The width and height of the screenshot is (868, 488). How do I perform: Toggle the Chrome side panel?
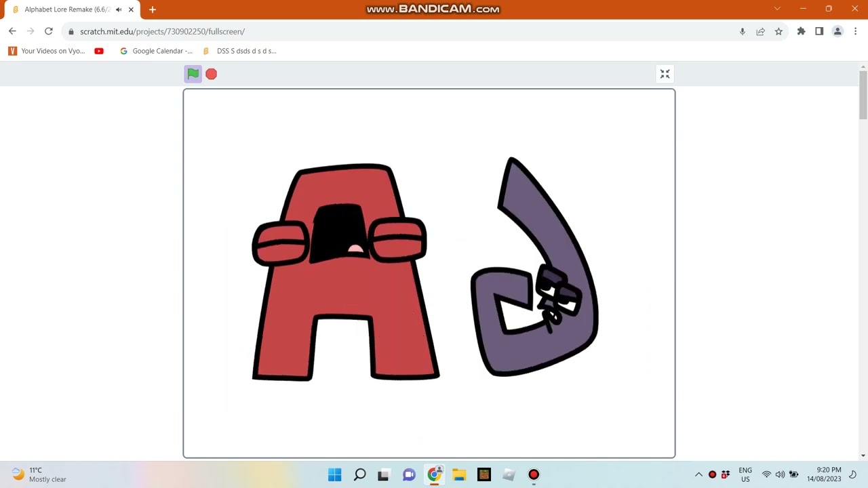click(x=819, y=31)
